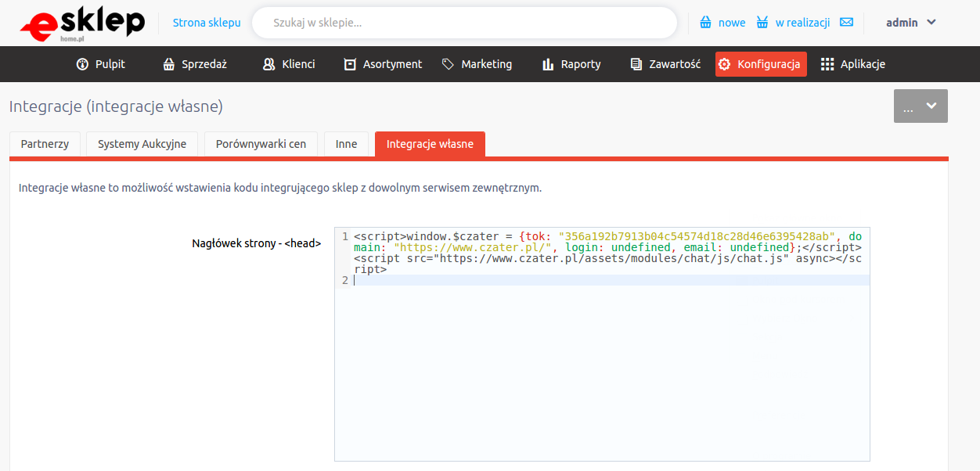The image size is (980, 471).
Task: Click the Asortyment box icon
Action: point(350,64)
